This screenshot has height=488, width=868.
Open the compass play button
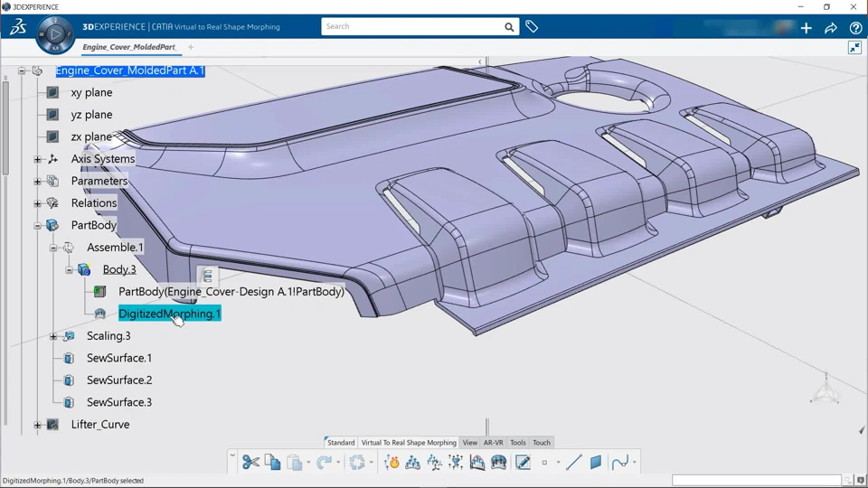55,34
